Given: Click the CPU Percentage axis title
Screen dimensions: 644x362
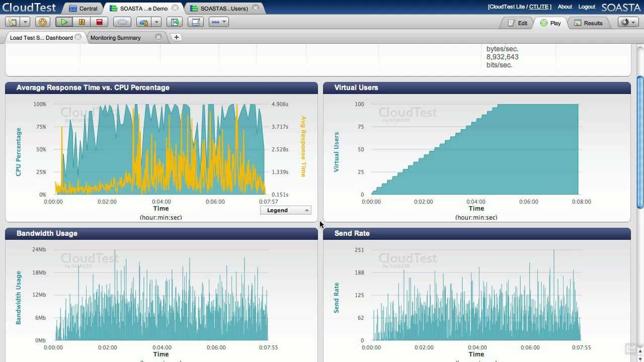Looking at the screenshot, I should (19, 151).
